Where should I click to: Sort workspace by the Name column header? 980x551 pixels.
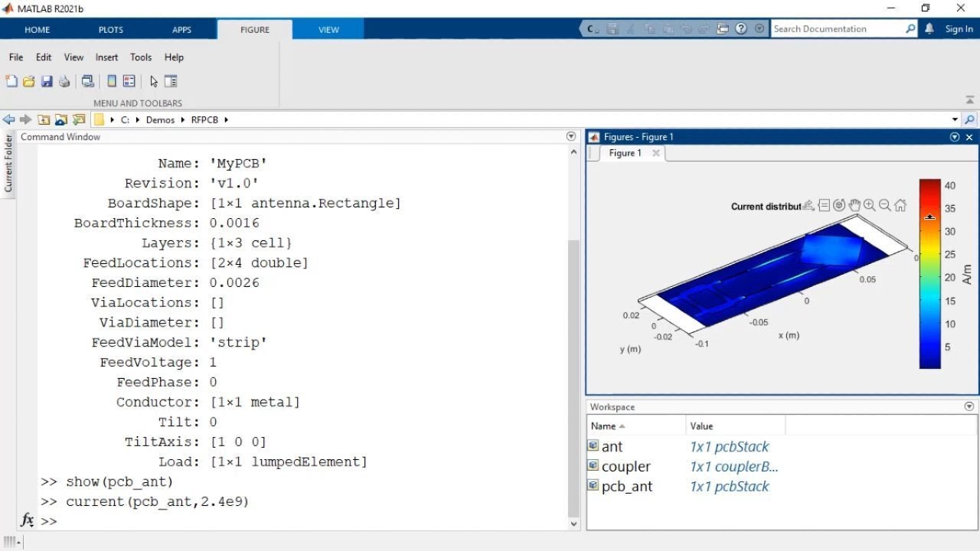636,426
